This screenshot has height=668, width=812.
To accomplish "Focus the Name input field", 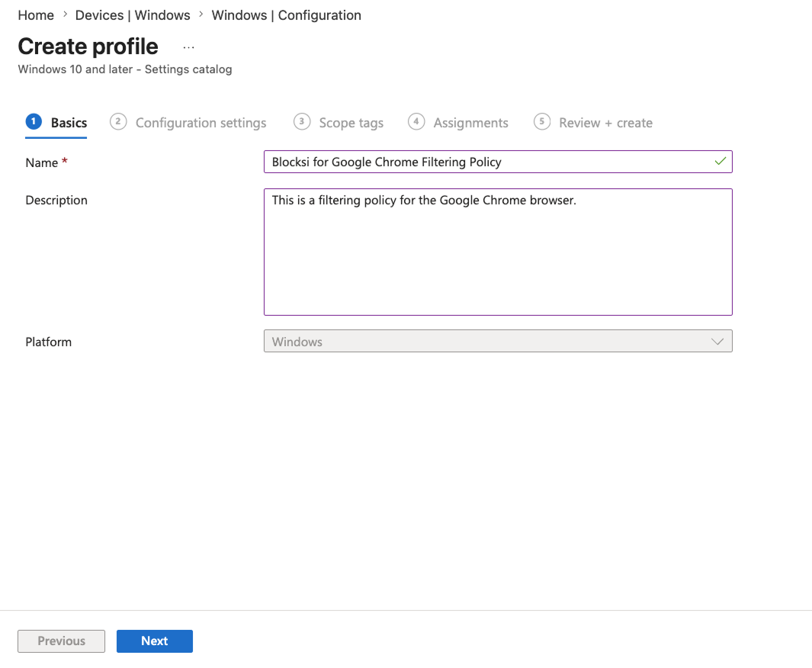I will coord(498,162).
